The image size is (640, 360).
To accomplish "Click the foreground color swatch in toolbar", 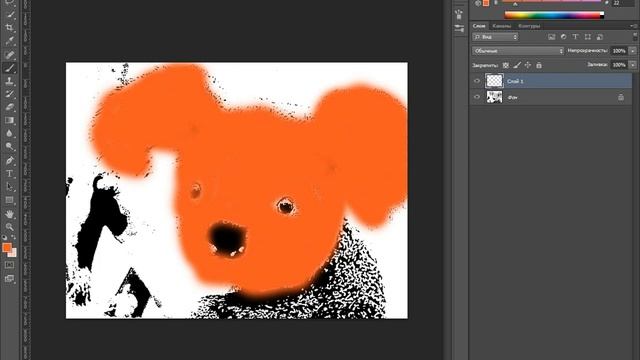I will pos(7,247).
